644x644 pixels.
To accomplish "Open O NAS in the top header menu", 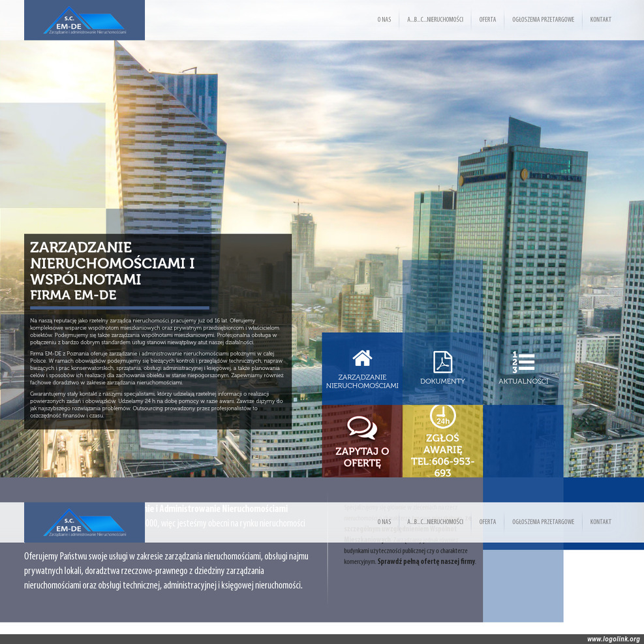I will (x=384, y=20).
